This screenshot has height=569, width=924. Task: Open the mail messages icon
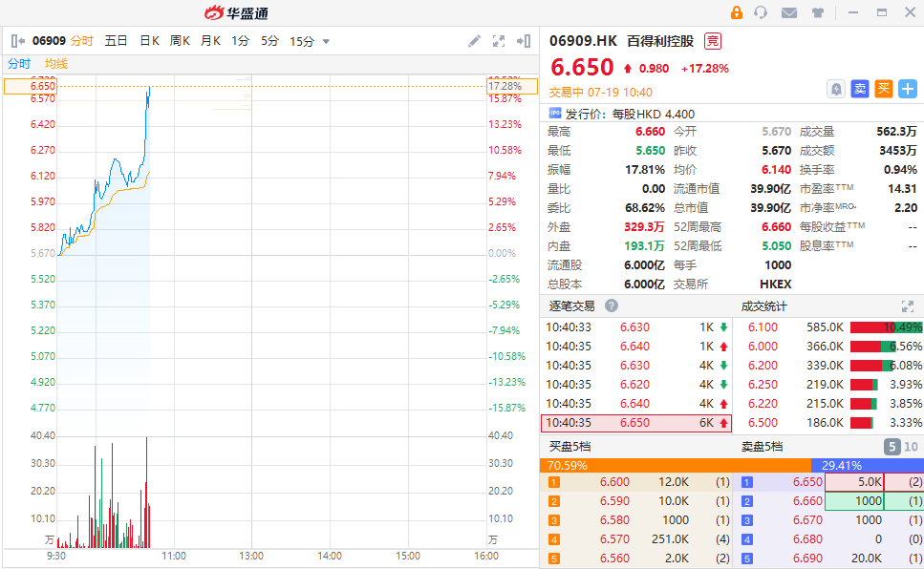pyautogui.click(x=789, y=12)
